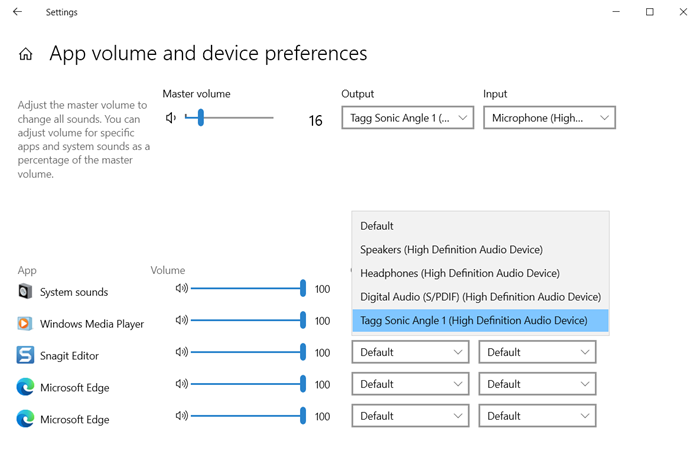This screenshot has width=700, height=451.
Task: Mute the master volume speaker icon
Action: [171, 118]
